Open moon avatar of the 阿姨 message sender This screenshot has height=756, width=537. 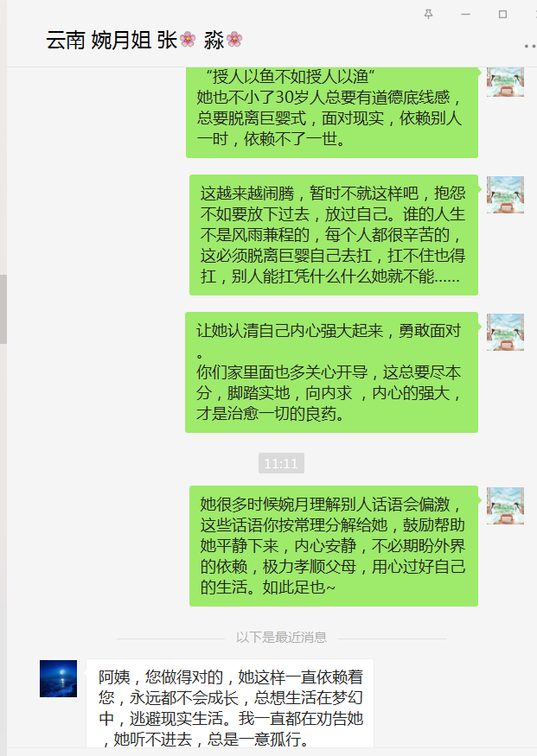click(x=59, y=678)
